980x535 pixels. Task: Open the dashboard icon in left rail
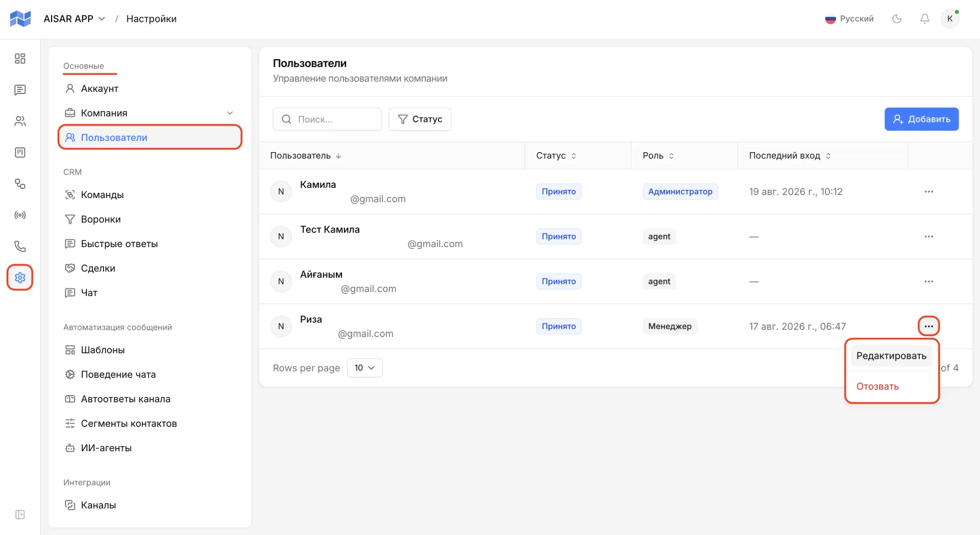[20, 59]
